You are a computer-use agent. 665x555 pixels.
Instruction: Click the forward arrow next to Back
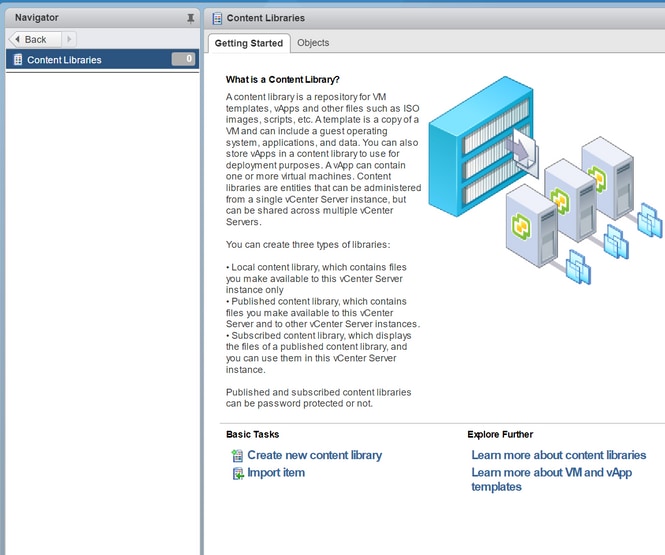(x=69, y=39)
